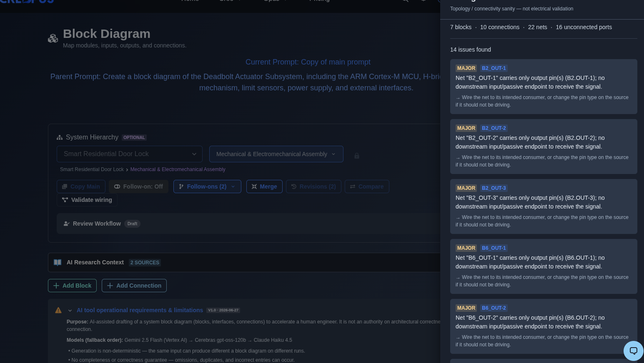
Task: Click the B2_OUT-2 net tag
Action: (494, 128)
